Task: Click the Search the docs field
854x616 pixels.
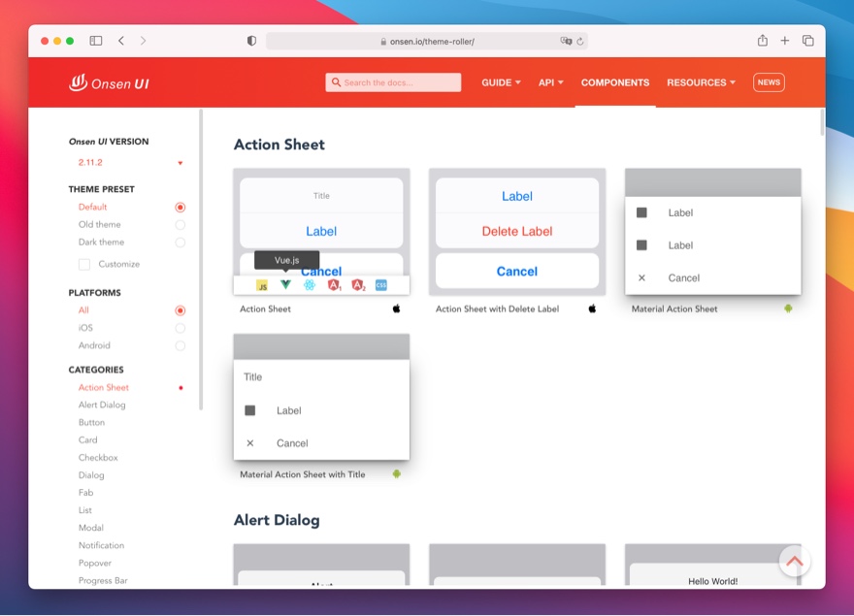Action: pyautogui.click(x=393, y=82)
